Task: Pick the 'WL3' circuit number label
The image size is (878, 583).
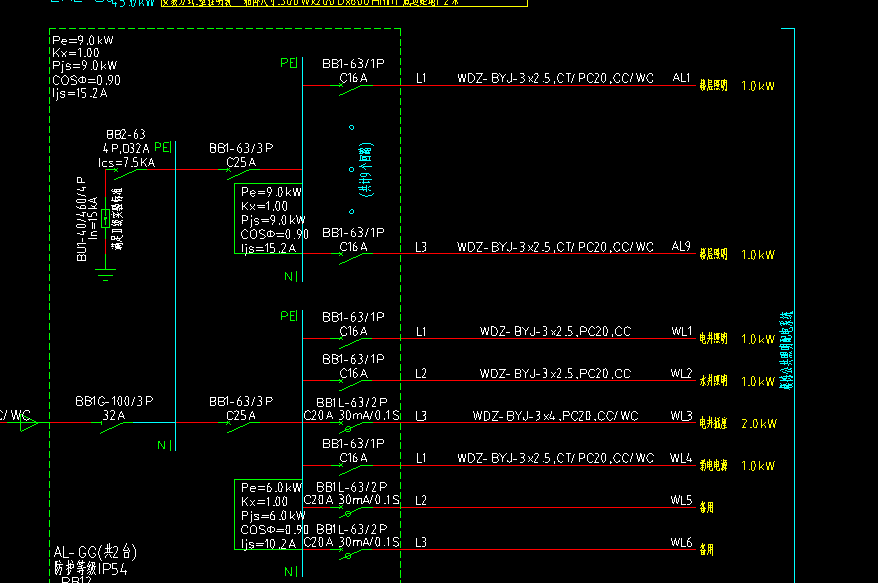Action: coord(682,416)
